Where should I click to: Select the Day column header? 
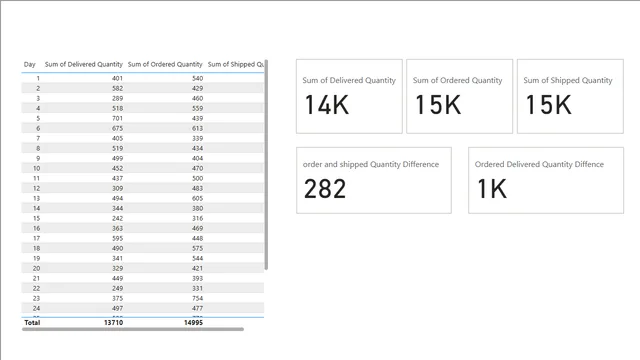[29, 64]
